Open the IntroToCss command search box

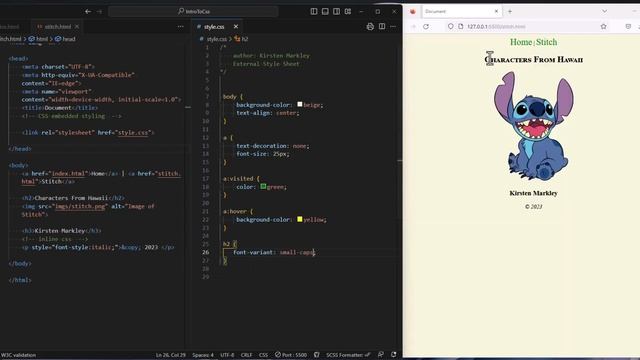point(193,11)
